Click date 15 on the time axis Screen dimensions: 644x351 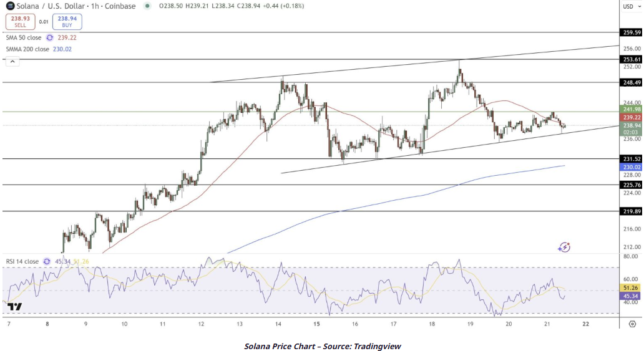316,324
